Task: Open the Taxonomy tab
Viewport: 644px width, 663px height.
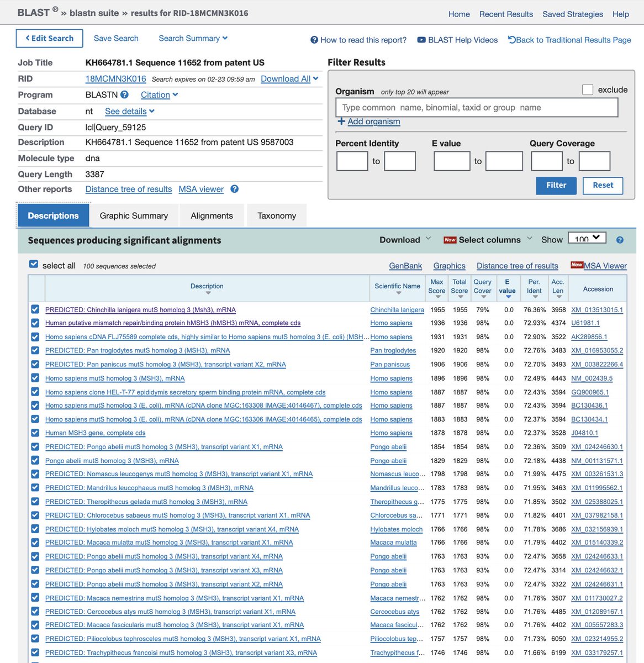Action: pyautogui.click(x=277, y=215)
